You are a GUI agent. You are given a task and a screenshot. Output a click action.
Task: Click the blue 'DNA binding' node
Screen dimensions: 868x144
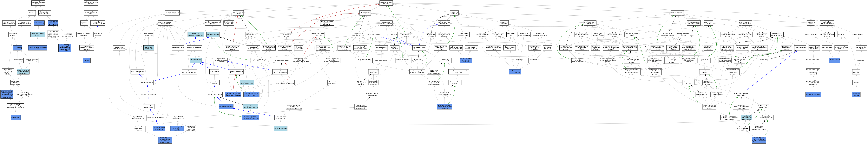[18, 48]
